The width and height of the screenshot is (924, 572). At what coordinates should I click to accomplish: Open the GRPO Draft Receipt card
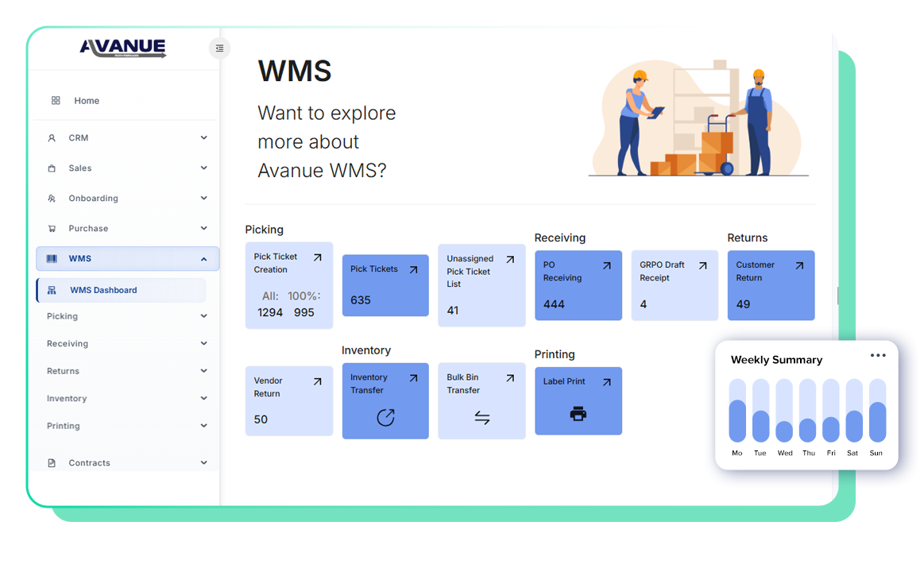(675, 285)
